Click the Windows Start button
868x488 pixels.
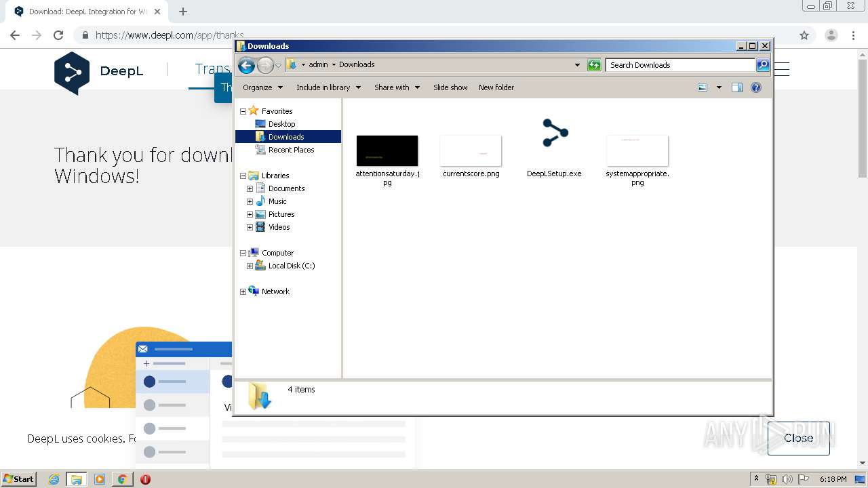(x=19, y=479)
